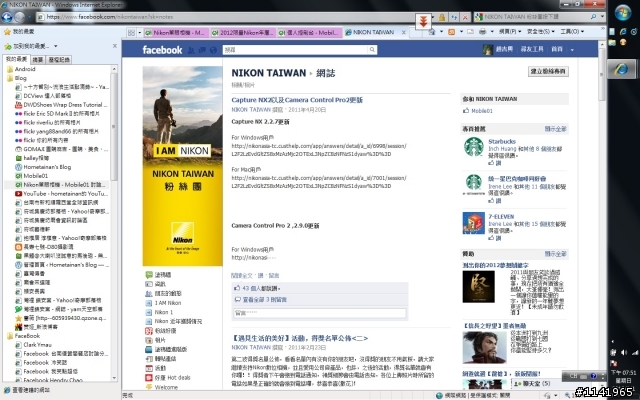Viewport: 640px width, 400px height.
Task: Open the Tools (O) menu
Action: pos(572,31)
